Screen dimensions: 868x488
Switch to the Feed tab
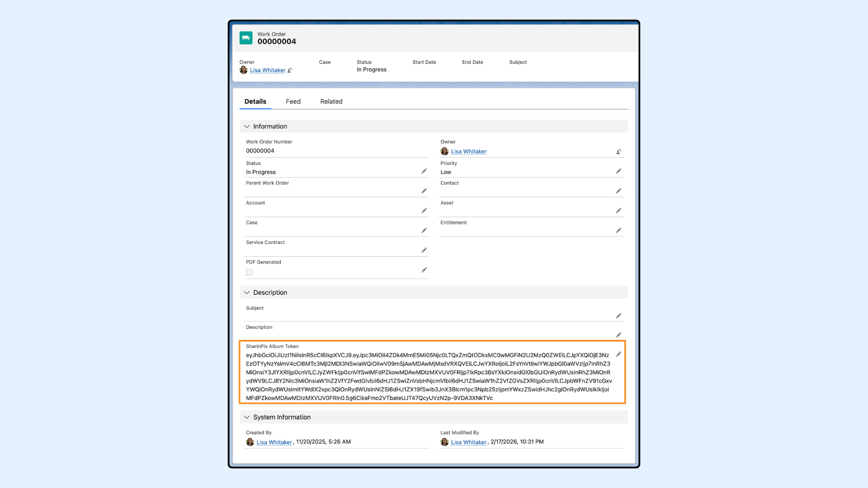tap(293, 102)
